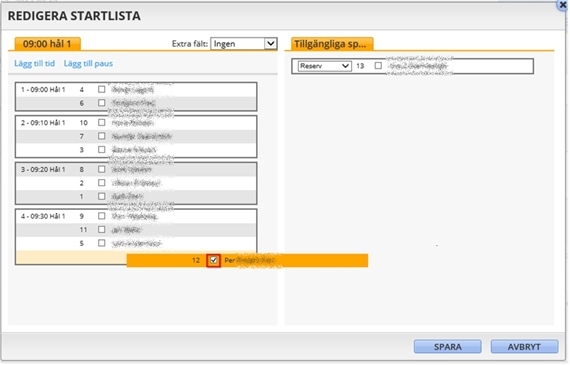Tick the checkbox for player number 3

[x=102, y=149]
